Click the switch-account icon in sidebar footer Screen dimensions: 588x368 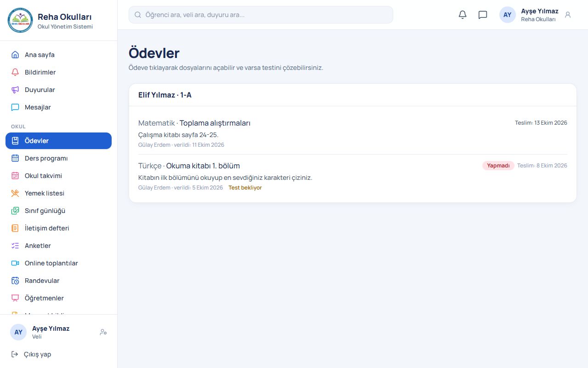[103, 332]
